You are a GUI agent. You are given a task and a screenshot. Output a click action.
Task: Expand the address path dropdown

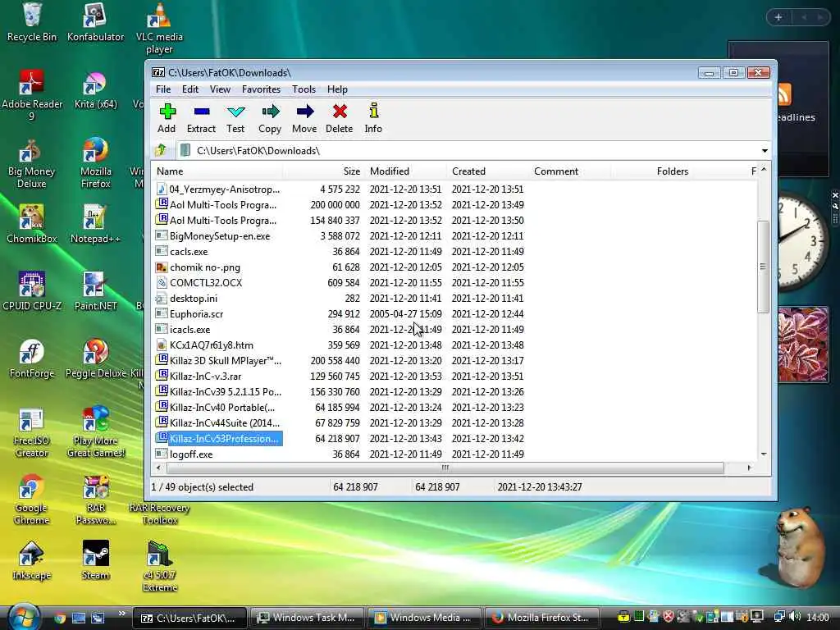(x=765, y=151)
